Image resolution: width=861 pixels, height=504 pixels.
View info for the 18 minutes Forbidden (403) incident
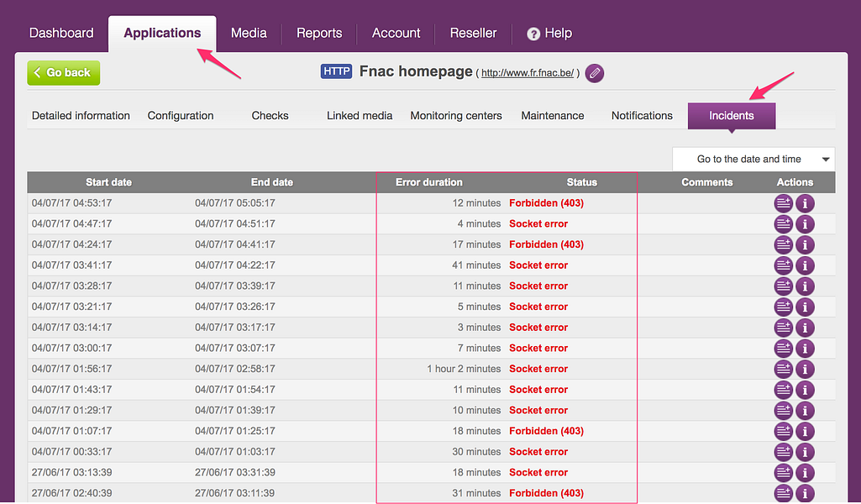(x=804, y=431)
